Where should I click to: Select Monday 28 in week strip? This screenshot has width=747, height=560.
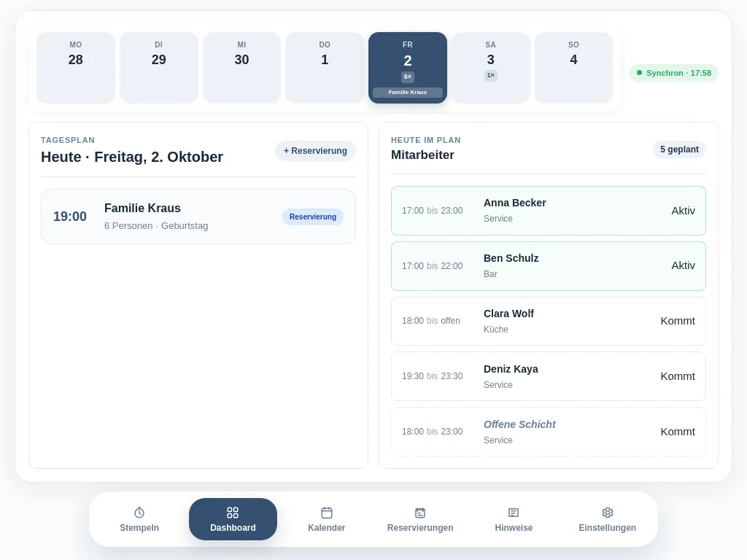76,68
